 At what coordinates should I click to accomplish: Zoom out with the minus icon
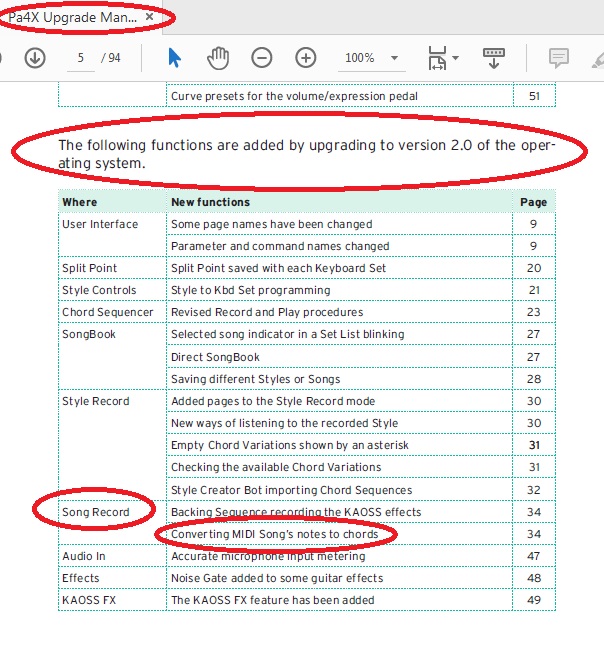[262, 58]
